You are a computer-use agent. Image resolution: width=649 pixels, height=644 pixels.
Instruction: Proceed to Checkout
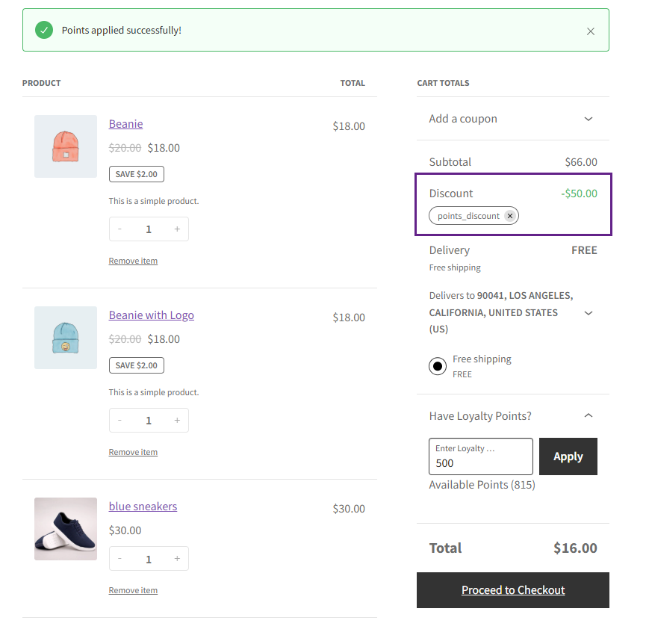(513, 590)
